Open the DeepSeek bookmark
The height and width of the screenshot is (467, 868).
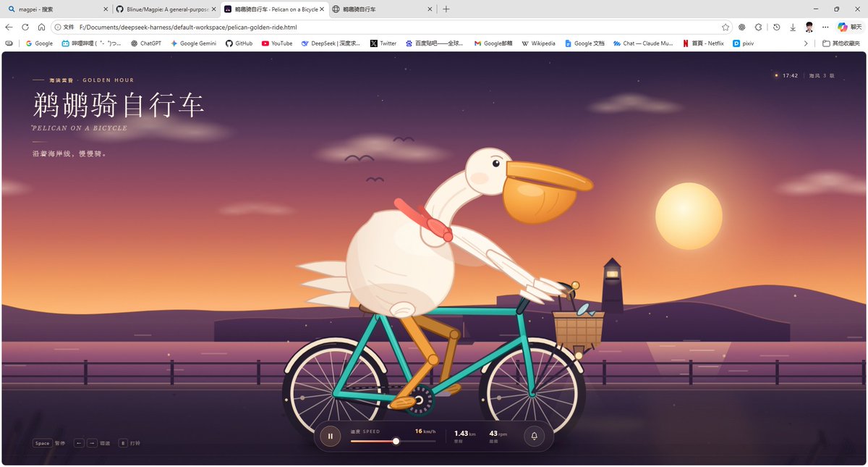click(331, 43)
